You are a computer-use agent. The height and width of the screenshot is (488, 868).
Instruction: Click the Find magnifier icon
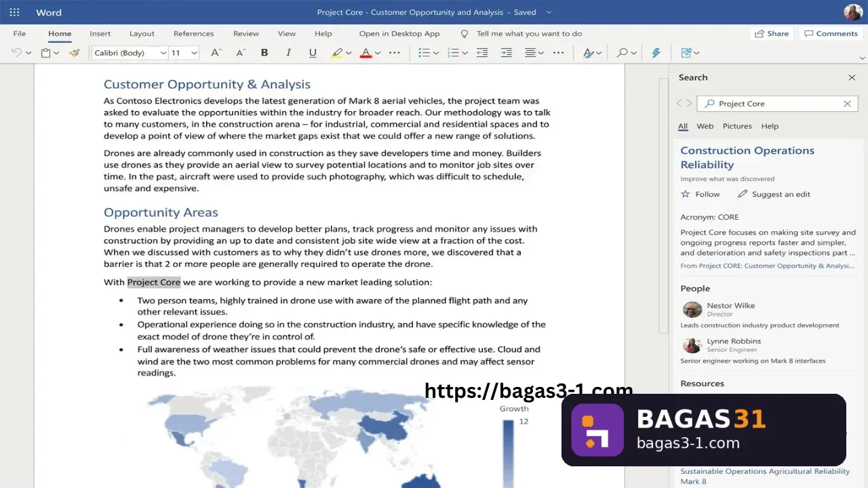click(623, 53)
